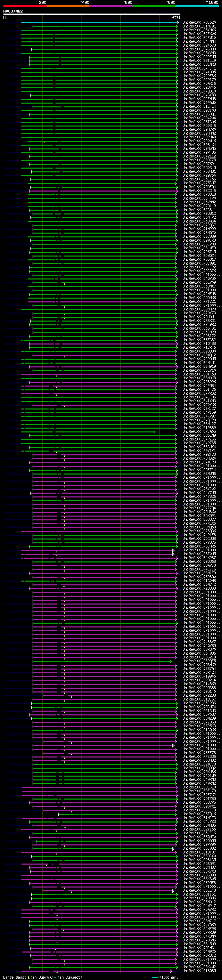The image size is (222, 980).
Task: Open hit UniRef100_Q8LNX8
Action: point(199,64)
